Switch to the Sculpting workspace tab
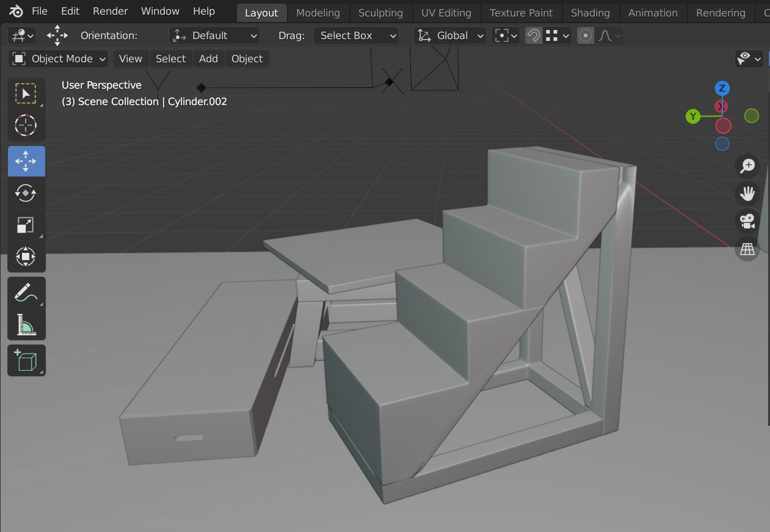 380,13
